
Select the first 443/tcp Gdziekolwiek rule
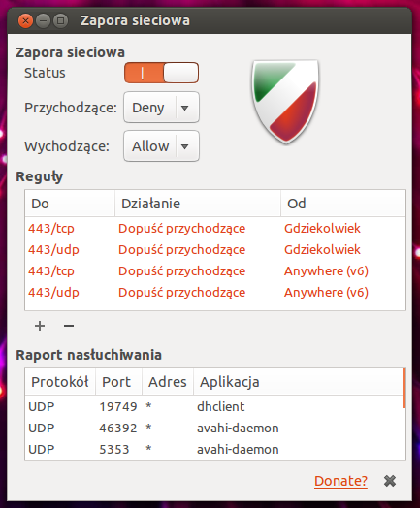[x=215, y=229]
